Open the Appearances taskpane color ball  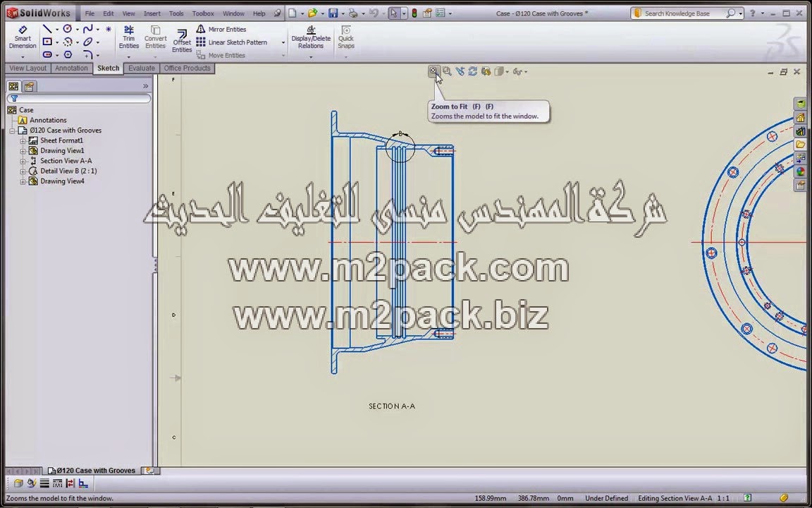[x=801, y=171]
